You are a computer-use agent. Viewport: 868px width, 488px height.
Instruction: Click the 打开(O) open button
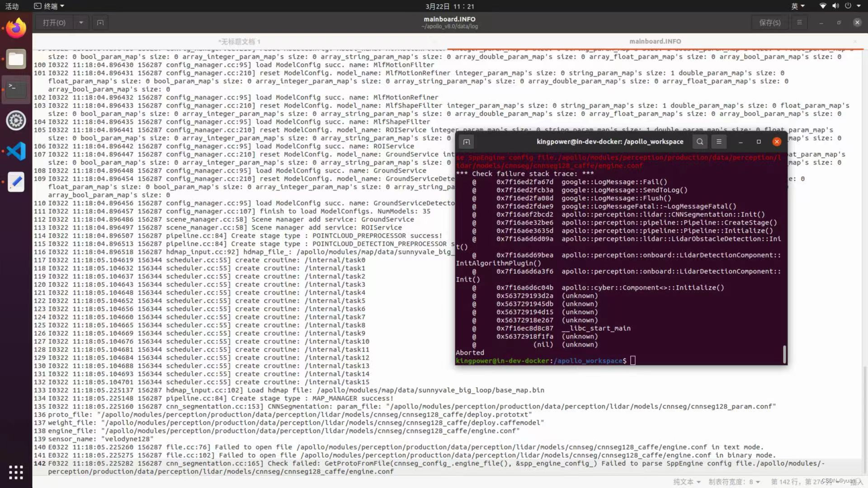(54, 23)
